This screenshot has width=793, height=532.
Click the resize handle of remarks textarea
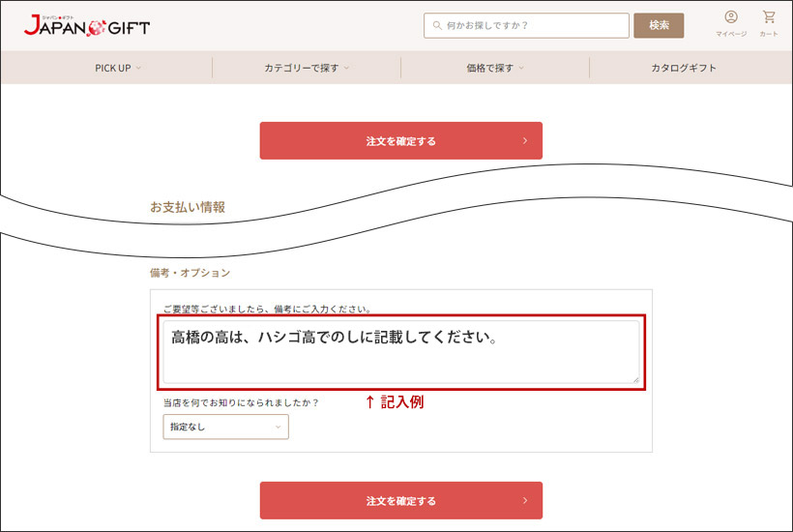634,378
